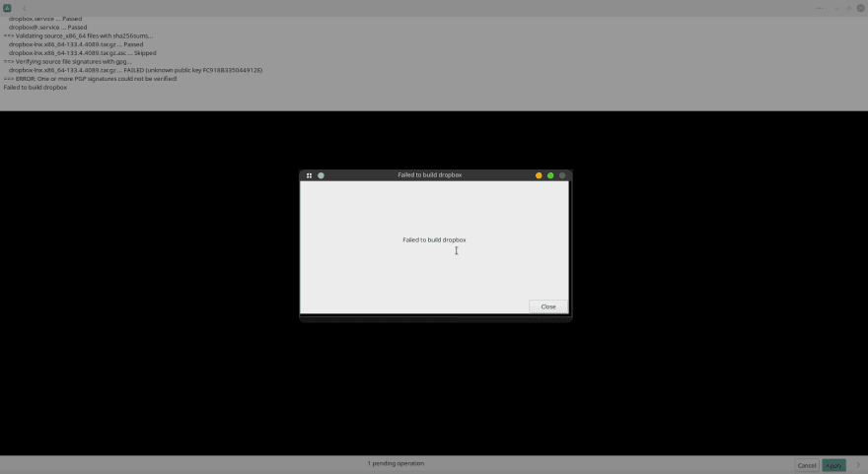
Task: Click the minimize chevron in the main window header
Action: (x=837, y=8)
